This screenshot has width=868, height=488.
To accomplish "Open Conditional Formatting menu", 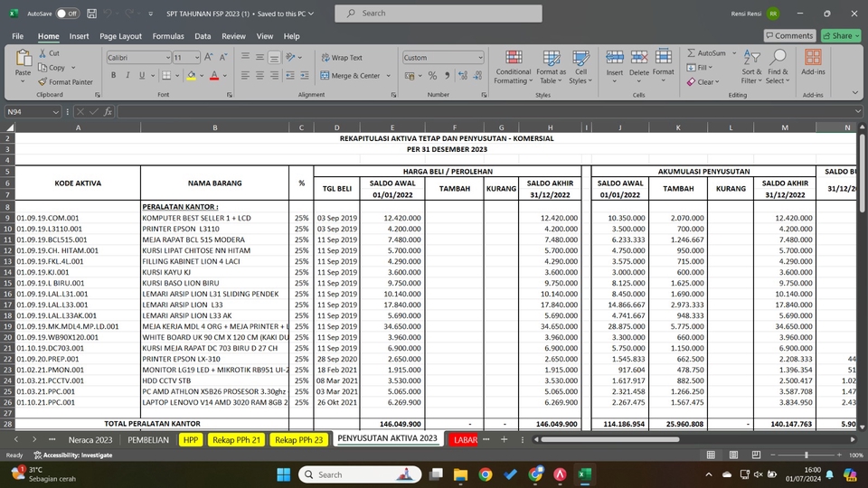I will (x=514, y=67).
